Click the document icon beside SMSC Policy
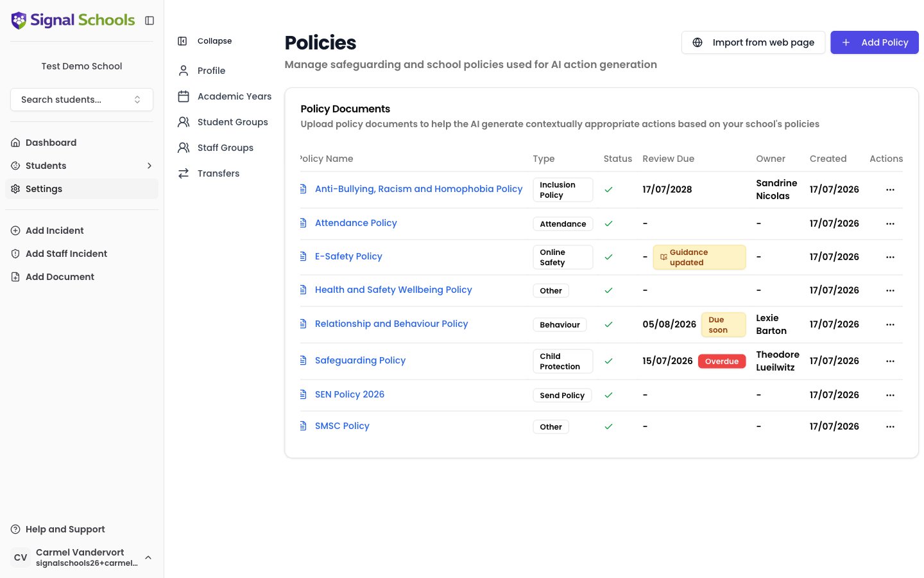 [304, 426]
